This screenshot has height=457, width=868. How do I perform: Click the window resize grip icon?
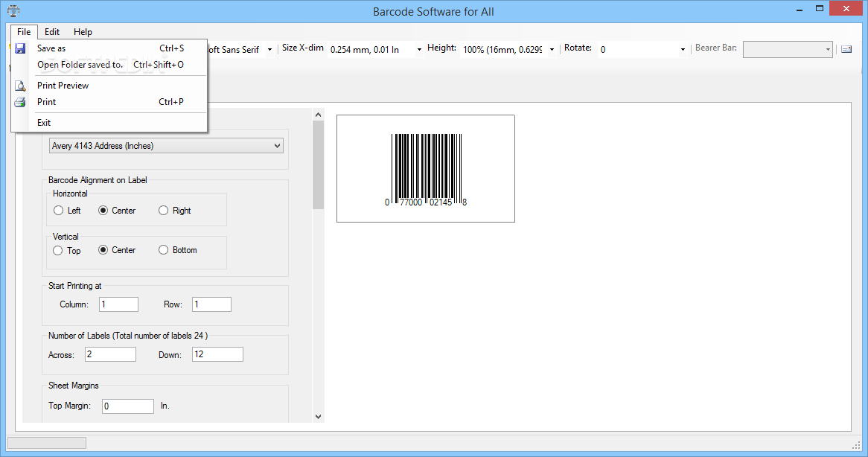point(856,445)
